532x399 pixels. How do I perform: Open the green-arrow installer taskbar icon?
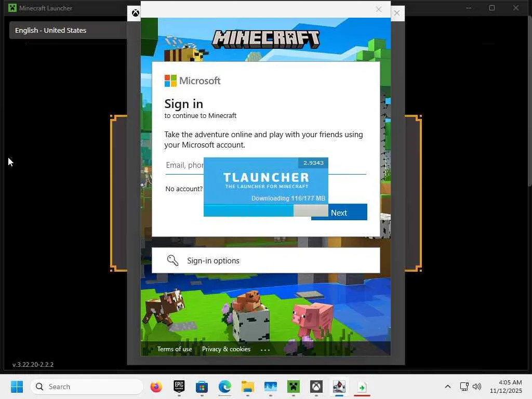click(362, 387)
